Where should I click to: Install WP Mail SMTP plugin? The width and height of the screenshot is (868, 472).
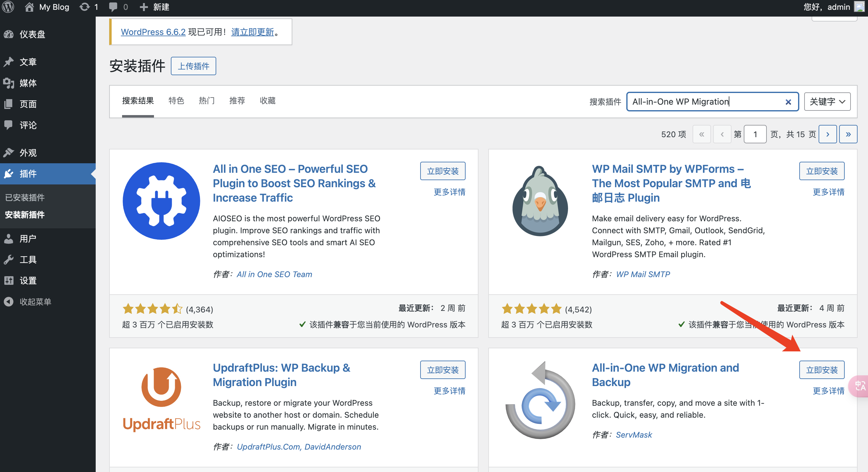coord(822,171)
